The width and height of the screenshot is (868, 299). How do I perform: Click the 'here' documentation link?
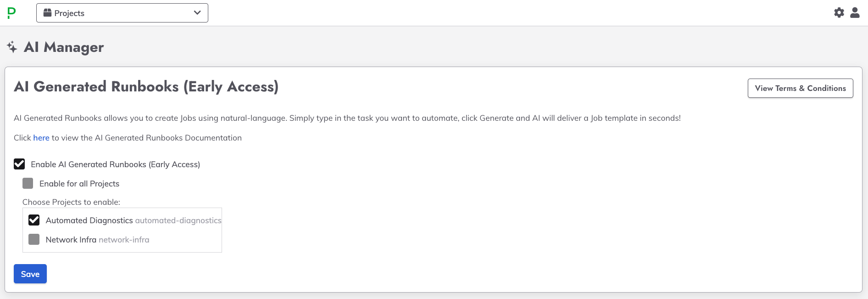click(x=41, y=137)
